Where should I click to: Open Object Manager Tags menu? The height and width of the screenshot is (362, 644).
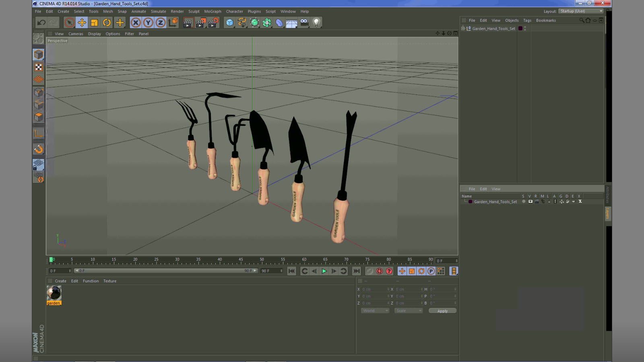527,21
